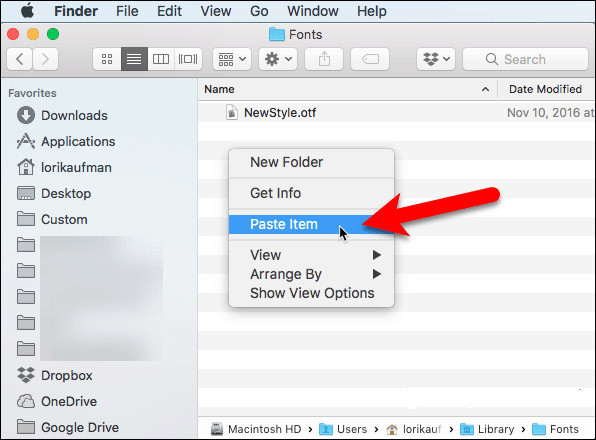The height and width of the screenshot is (440, 596).
Task: Click the home icon beside lorikaufman
Action: point(26,167)
